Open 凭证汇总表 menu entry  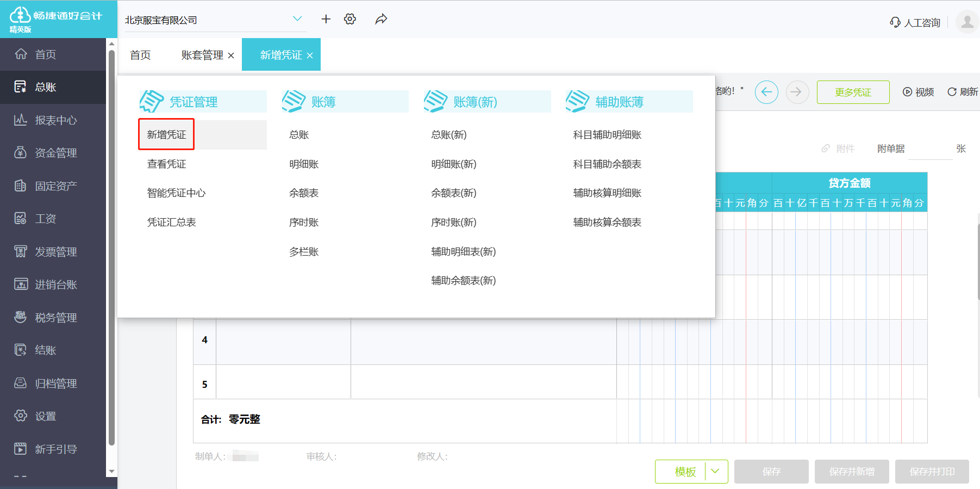click(x=171, y=222)
